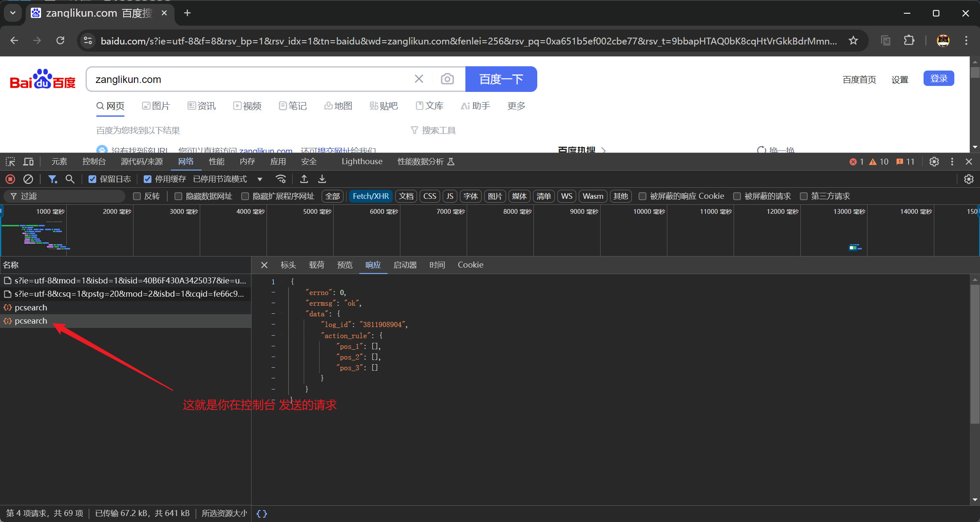Image resolution: width=980 pixels, height=522 pixels.
Task: Clear the network log with the clear icon
Action: 28,179
